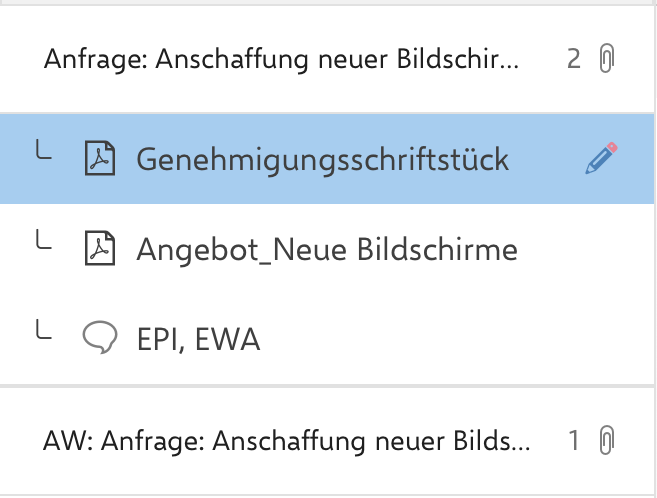Click the pencil edit icon on Genehmigungsschriftstück
This screenshot has width=657, height=498.
[x=601, y=159]
